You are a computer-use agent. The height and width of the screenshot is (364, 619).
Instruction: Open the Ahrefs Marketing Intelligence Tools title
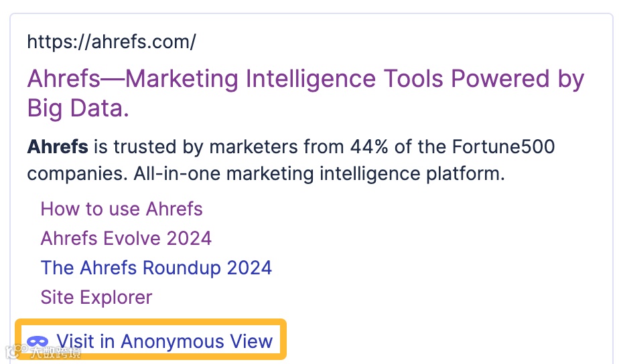305,80
